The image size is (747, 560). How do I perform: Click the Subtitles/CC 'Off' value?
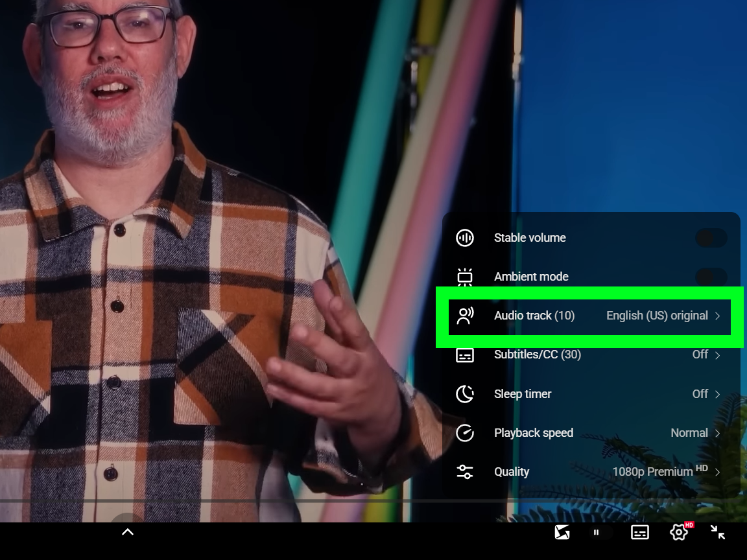[x=700, y=355]
